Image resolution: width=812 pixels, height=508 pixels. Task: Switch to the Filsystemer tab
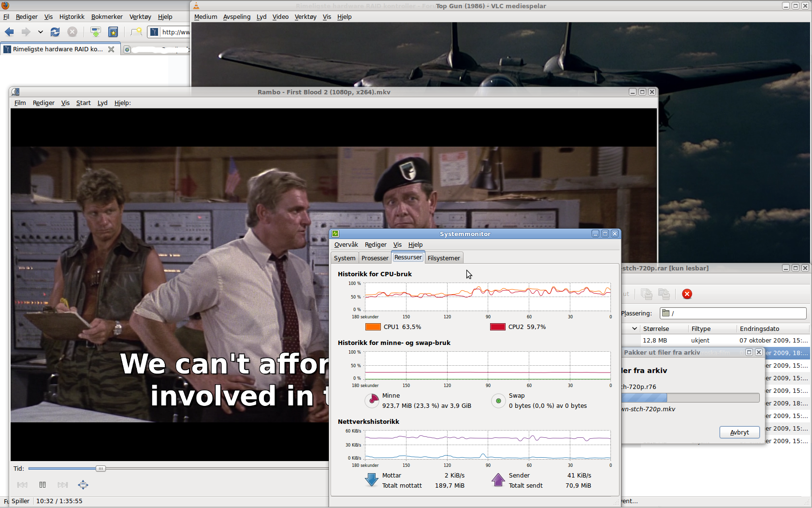444,258
